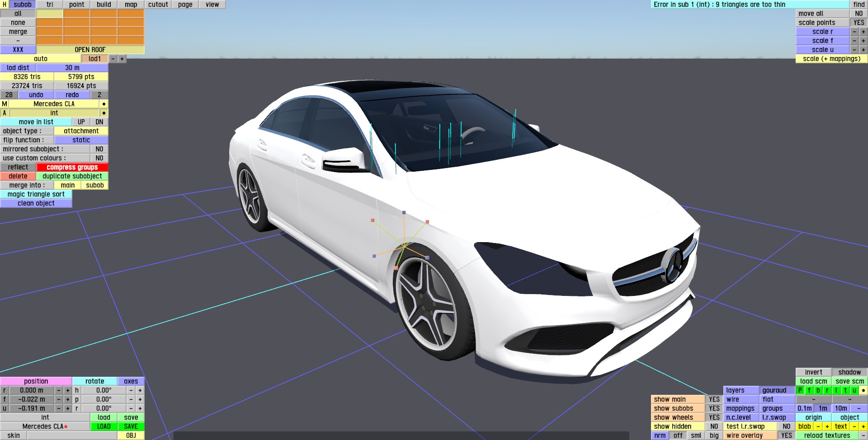Click the yellow bullet button after the view letters
868x440 pixels.
pos(863,390)
